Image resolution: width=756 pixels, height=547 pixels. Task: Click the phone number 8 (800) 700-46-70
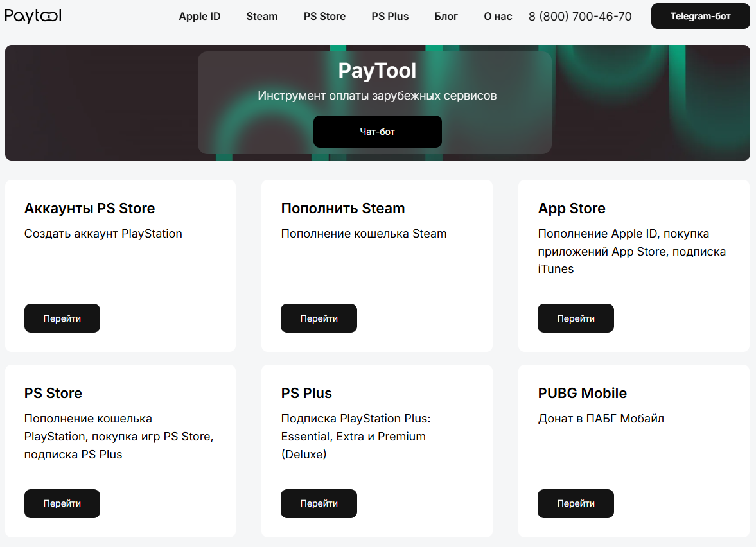(x=580, y=17)
